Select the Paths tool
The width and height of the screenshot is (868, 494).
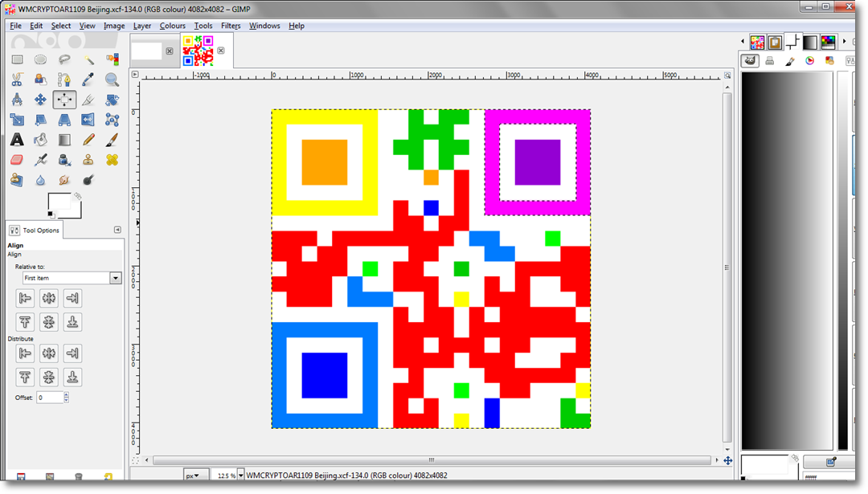coord(64,80)
